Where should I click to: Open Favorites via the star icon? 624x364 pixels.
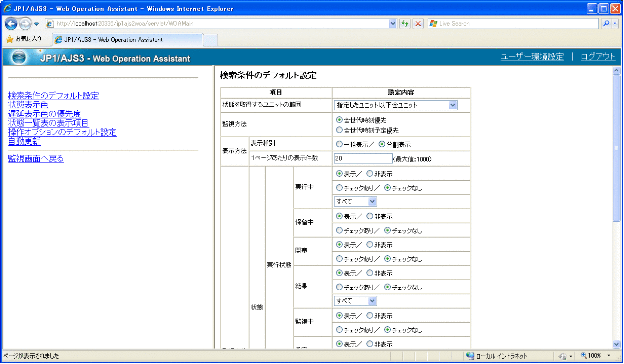tap(10, 39)
